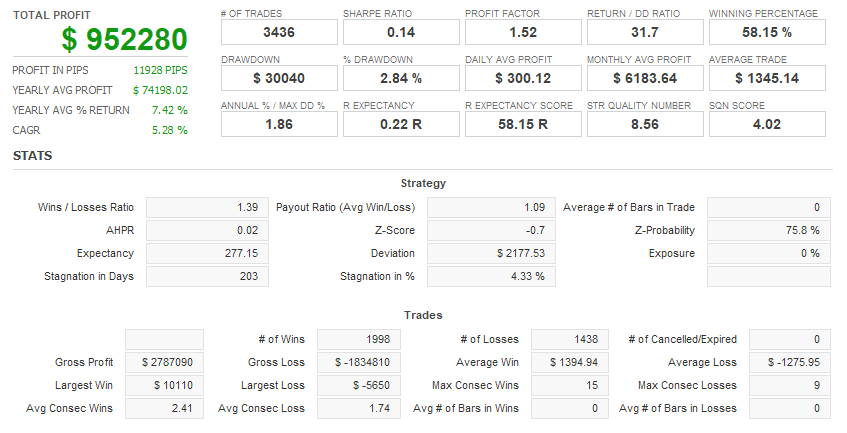Click the total profit amount $952280

124,39
